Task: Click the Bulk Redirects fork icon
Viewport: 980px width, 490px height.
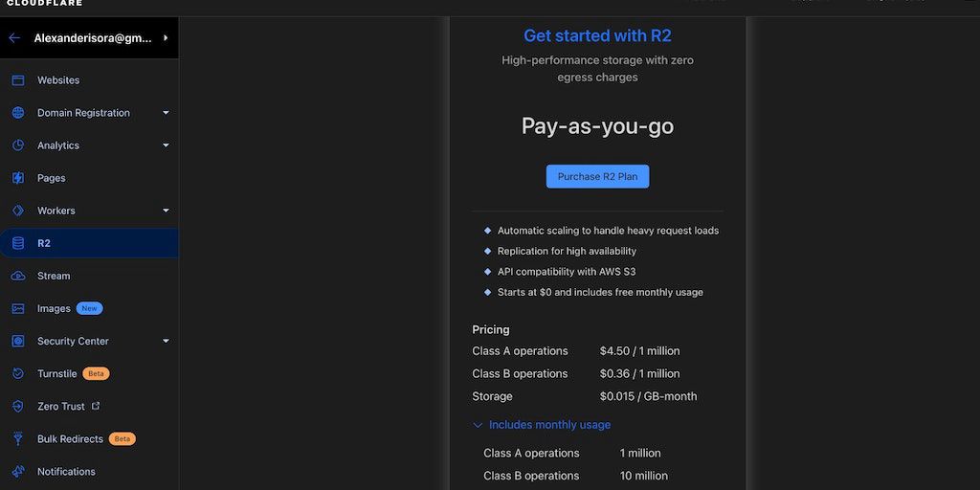Action: [x=17, y=439]
